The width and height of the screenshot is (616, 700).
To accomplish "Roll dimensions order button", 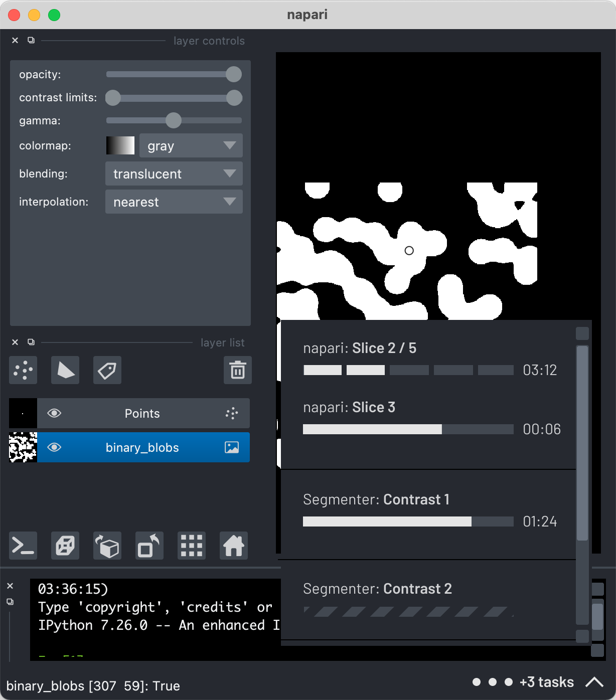I will tap(107, 546).
